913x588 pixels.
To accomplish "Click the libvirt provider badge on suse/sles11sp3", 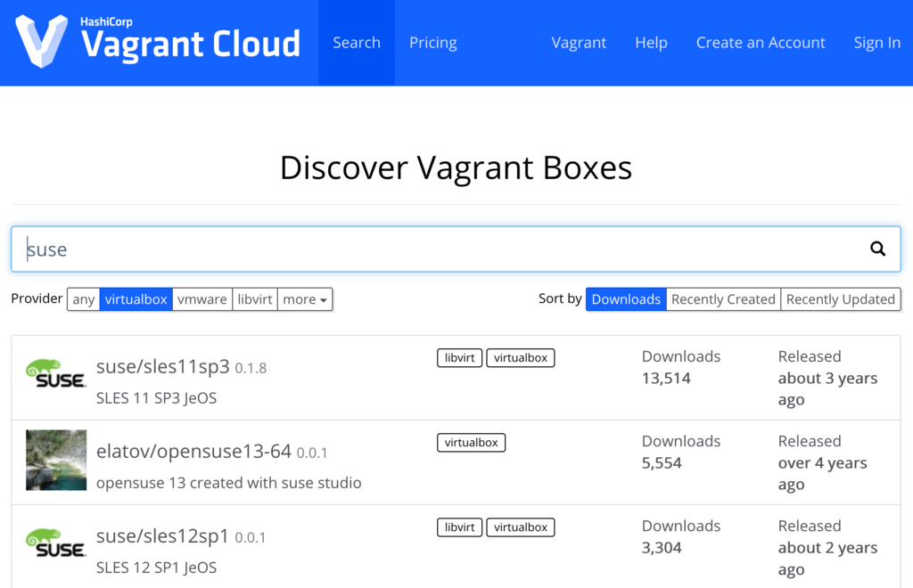I will pos(459,357).
